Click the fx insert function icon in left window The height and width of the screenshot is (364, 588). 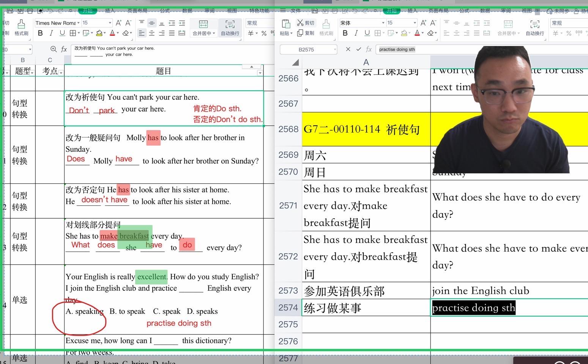click(64, 49)
